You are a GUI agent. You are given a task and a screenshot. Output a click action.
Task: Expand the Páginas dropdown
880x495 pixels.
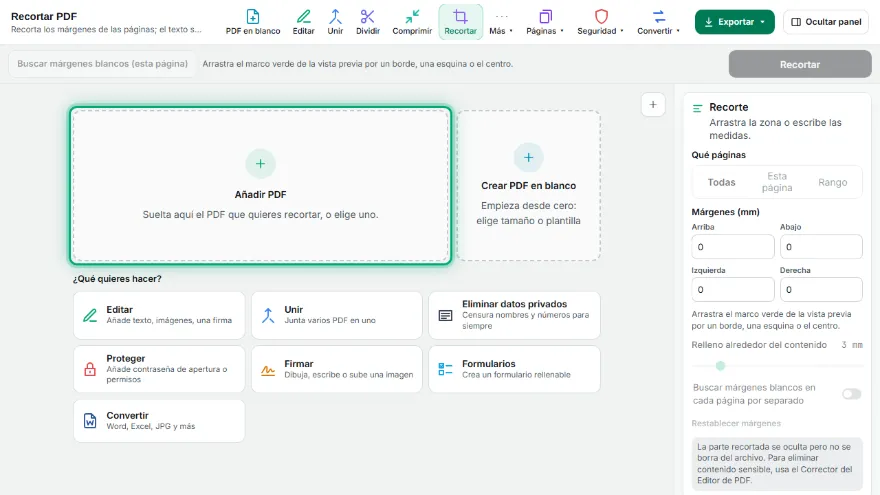(x=544, y=22)
